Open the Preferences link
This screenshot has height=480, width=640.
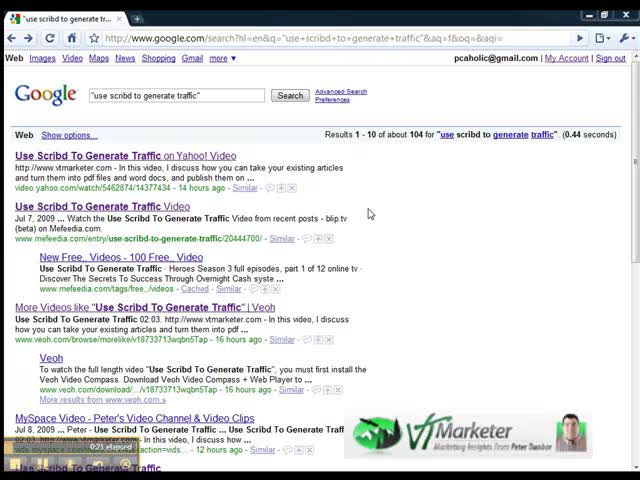332,100
